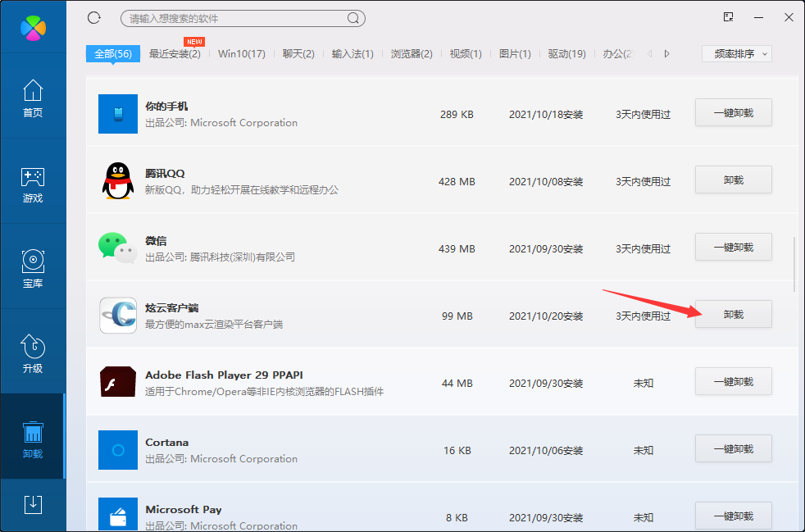Click the magnifier search icon
Viewport: 805px width, 532px height.
353,18
